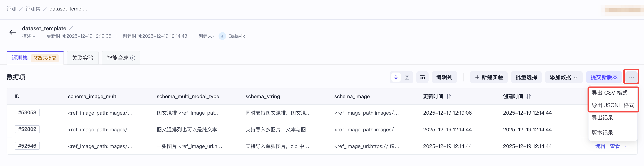644x166 pixels.
Task: Expand the 添加数据 dropdown
Action: [564, 77]
